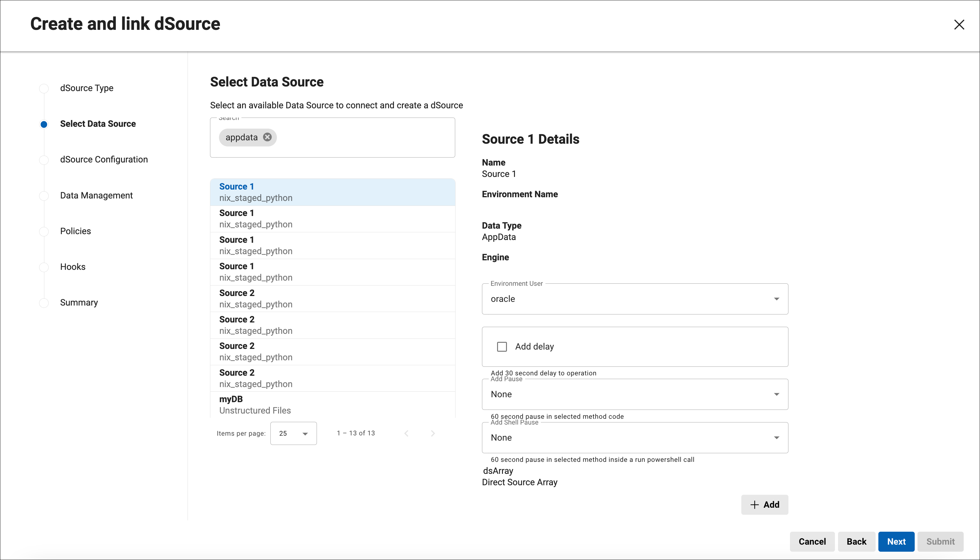Change items per page from 25
Screen dimensions: 980x560
[293, 433]
